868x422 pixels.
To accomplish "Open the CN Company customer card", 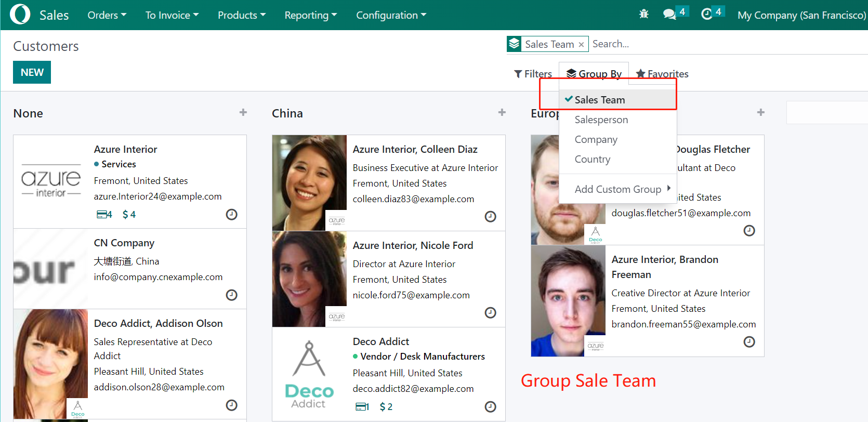I will (130, 269).
